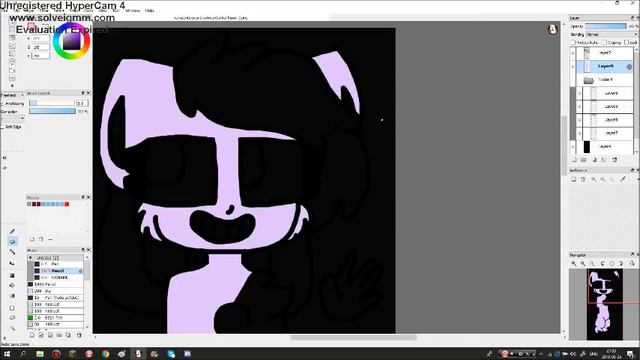Click the duplicate icon under the brush list
The image size is (640, 360).
(68, 336)
